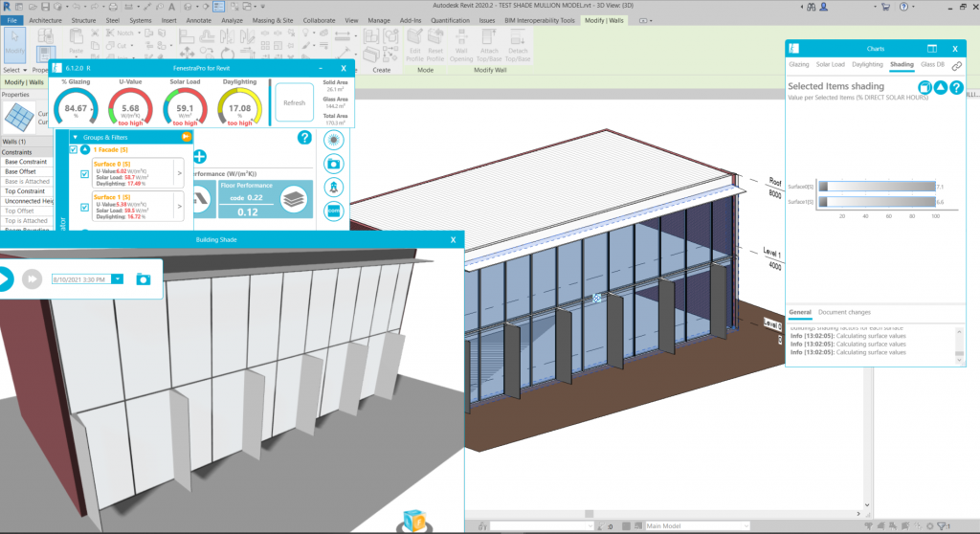Click Surface1[S] bar in shading chart
This screenshot has width=980, height=534.
[877, 201]
